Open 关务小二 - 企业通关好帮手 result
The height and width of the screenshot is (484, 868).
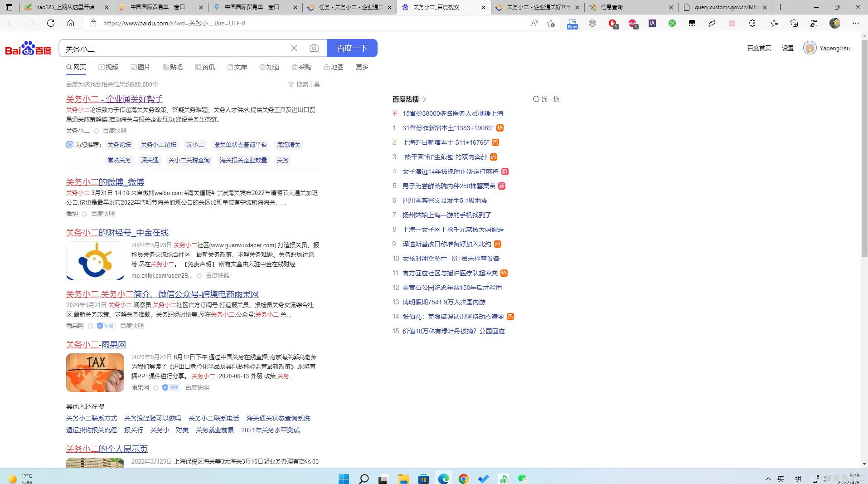coord(115,99)
